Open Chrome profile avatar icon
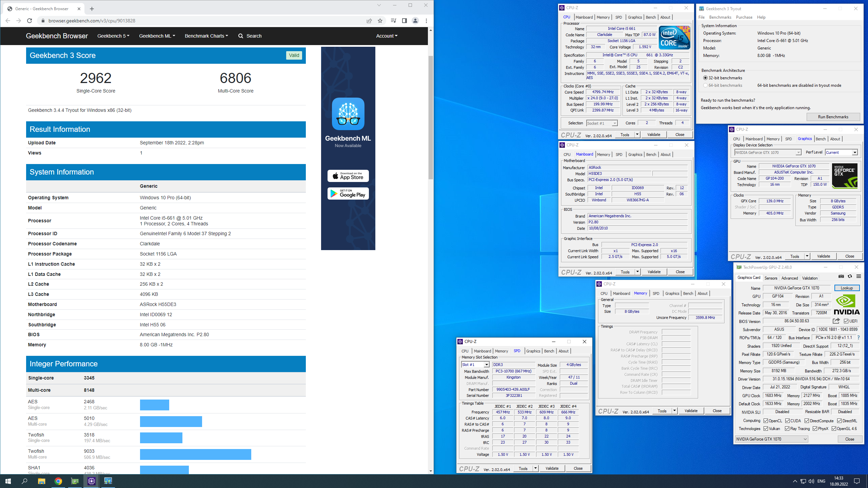This screenshot has height=488, width=868. point(415,21)
